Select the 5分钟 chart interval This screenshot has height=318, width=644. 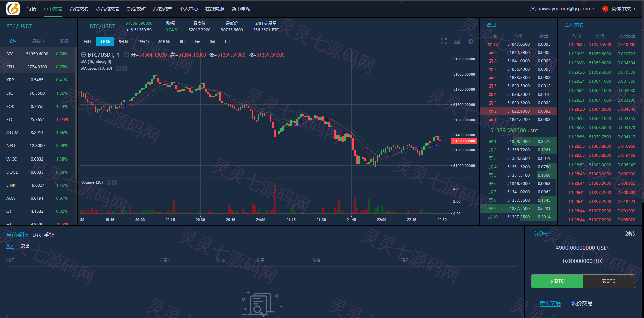coord(124,42)
